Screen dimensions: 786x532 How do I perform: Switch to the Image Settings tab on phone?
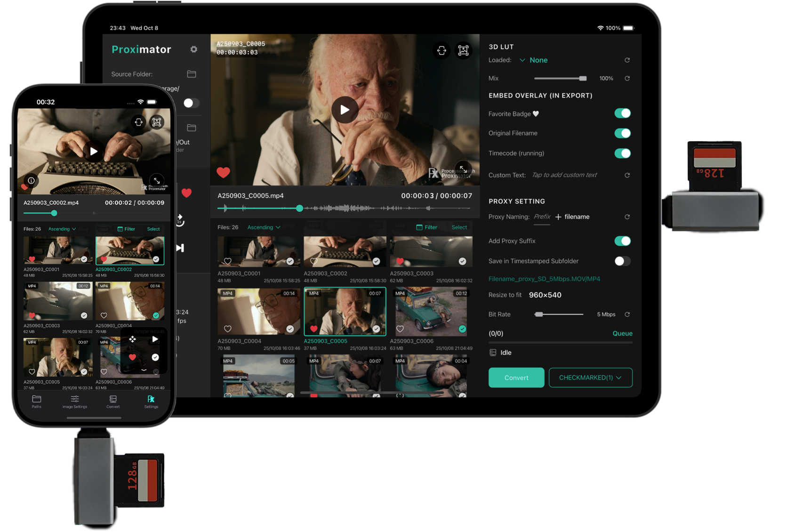[x=74, y=402]
